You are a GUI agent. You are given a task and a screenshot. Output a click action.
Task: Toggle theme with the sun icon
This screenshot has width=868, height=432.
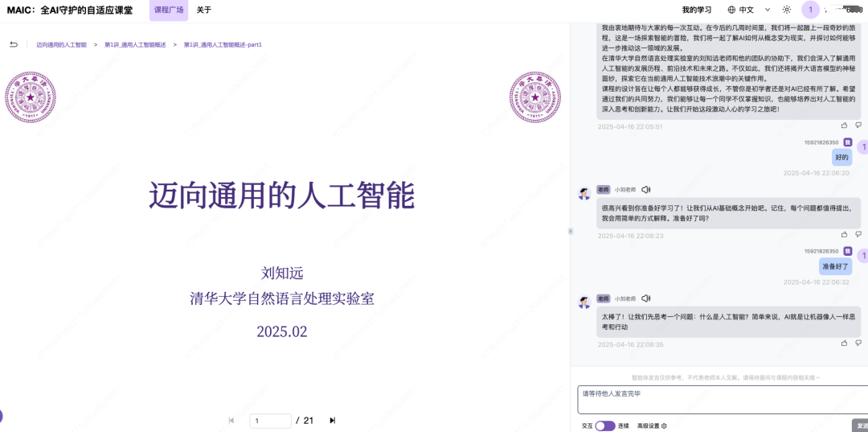[x=786, y=10]
